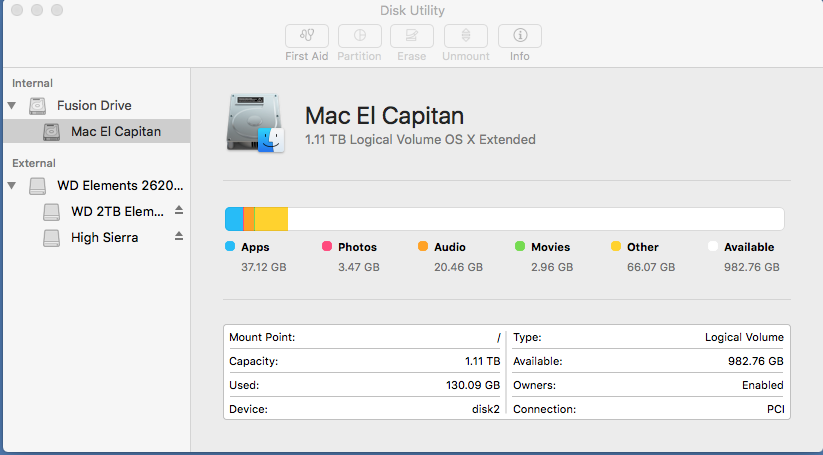This screenshot has width=823, height=455.
Task: Click the white Available legend dot
Action: pyautogui.click(x=712, y=246)
